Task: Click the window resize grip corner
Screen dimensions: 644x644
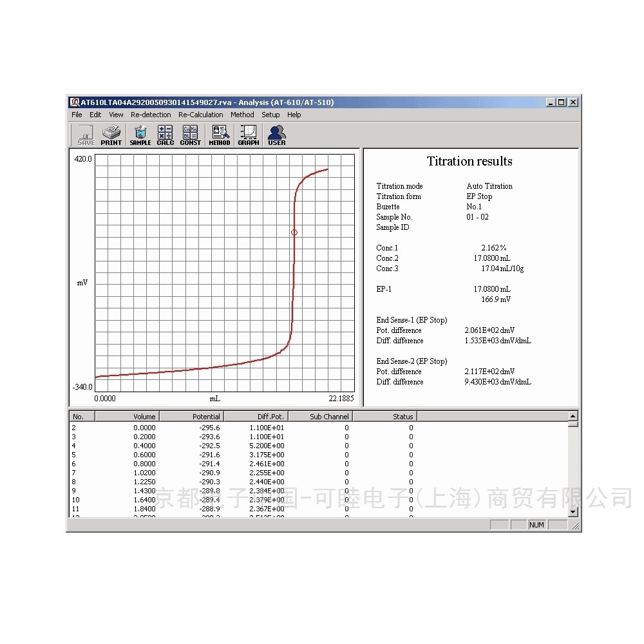Action: [576, 526]
